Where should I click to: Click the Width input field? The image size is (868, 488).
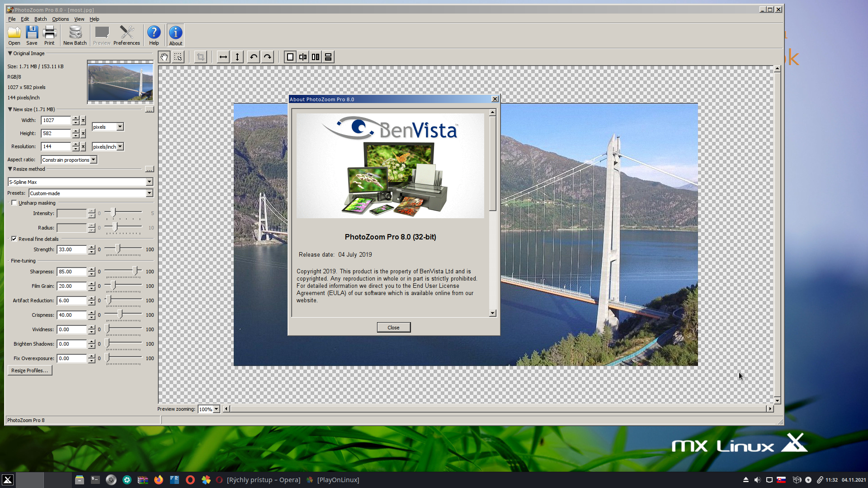[56, 121]
